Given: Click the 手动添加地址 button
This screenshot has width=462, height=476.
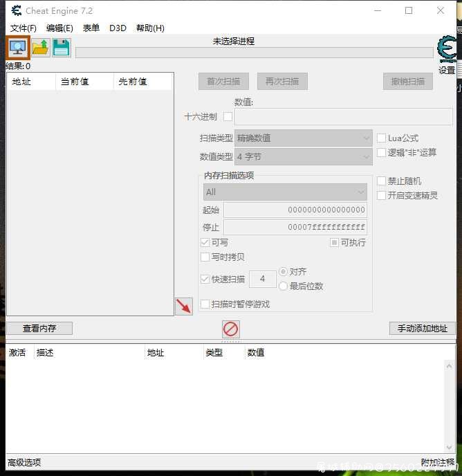Looking at the screenshot, I should click(x=423, y=329).
